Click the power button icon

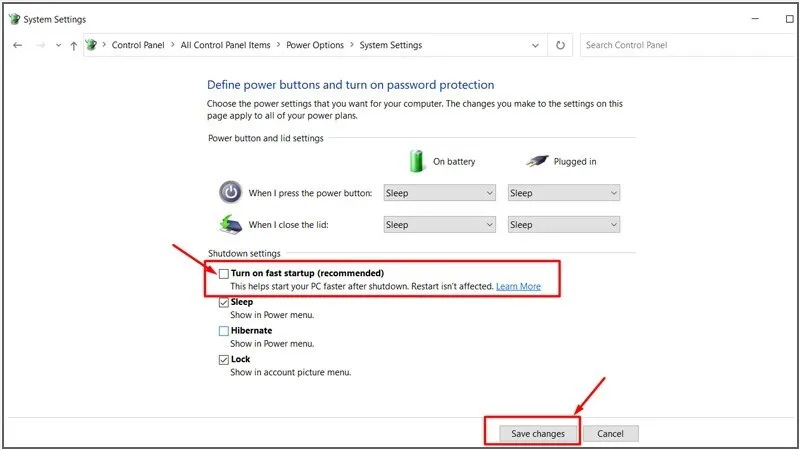[x=230, y=192]
